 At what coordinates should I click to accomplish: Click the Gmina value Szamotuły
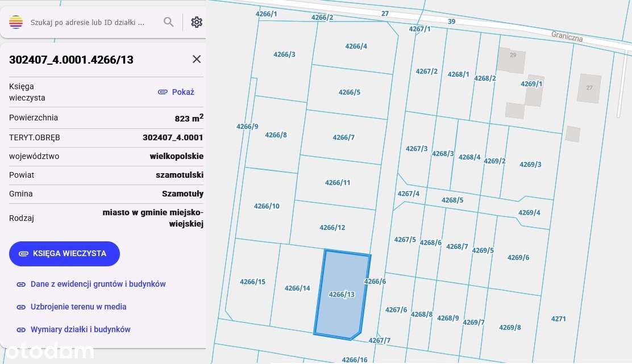[x=182, y=194]
